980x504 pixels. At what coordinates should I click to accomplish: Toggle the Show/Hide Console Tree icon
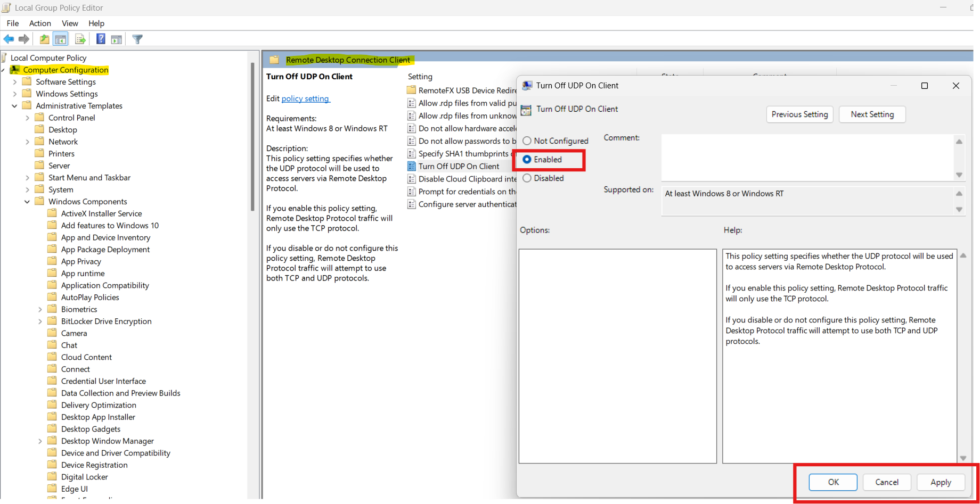pyautogui.click(x=61, y=39)
